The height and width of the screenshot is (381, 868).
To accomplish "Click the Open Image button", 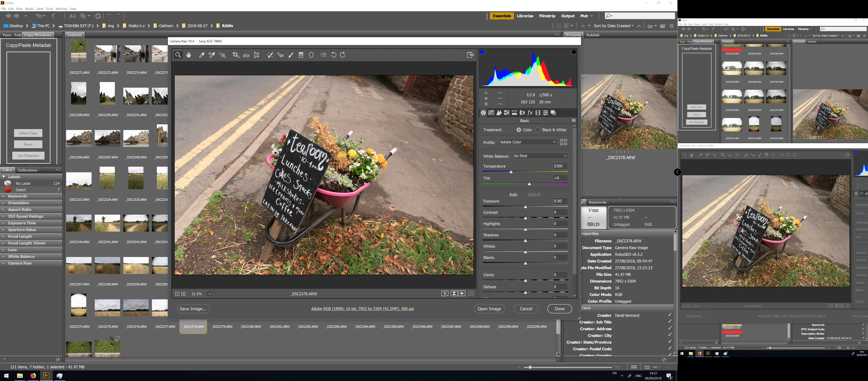I will pyautogui.click(x=489, y=309).
